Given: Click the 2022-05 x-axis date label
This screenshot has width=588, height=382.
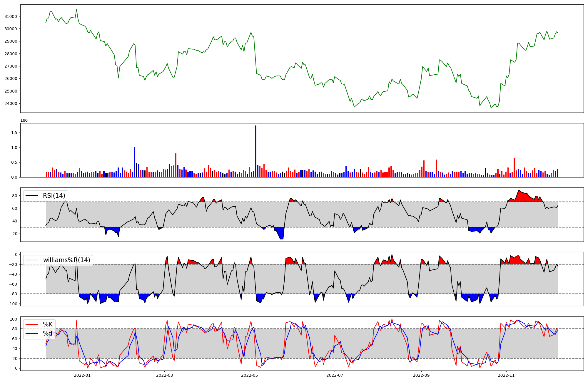Looking at the screenshot, I should click(250, 375).
